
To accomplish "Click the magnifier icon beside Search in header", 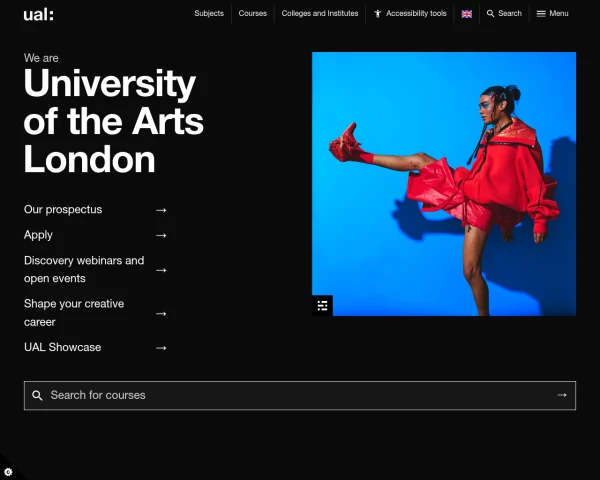I will [x=490, y=14].
